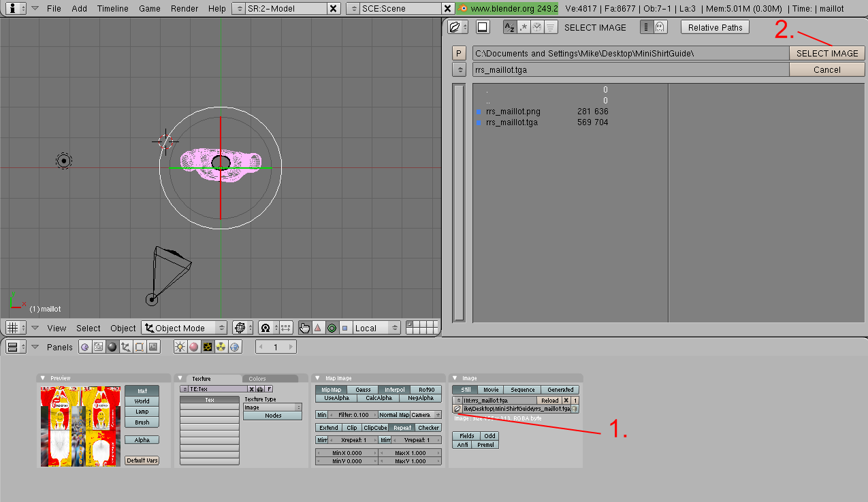Viewport: 868px width, 502px height.
Task: Click the World buttons globe icon
Action: (235, 347)
